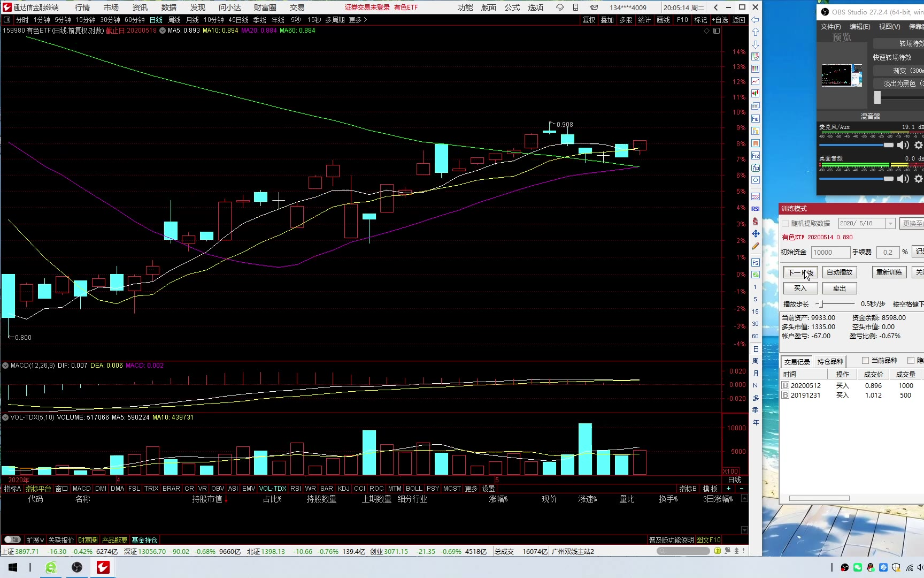Tick the 随机提取数据 checkbox
924x578 pixels.
coord(786,223)
